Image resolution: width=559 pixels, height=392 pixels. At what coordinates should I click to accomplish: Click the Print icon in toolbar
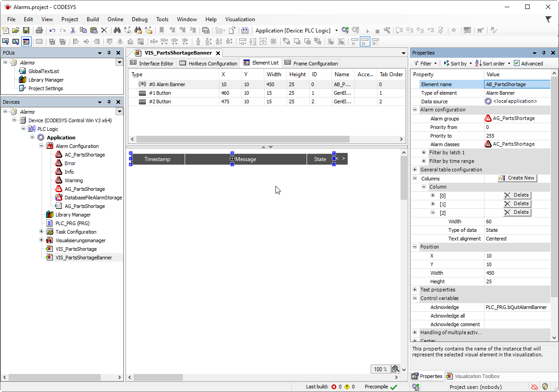tap(39, 30)
